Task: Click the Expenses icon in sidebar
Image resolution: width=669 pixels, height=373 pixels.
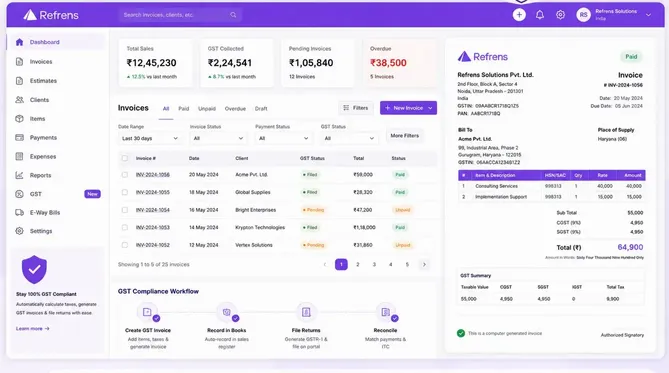Action: pyautogui.click(x=19, y=156)
